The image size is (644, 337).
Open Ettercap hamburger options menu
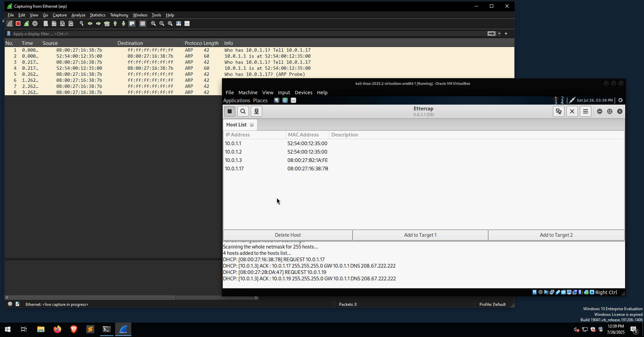click(586, 111)
